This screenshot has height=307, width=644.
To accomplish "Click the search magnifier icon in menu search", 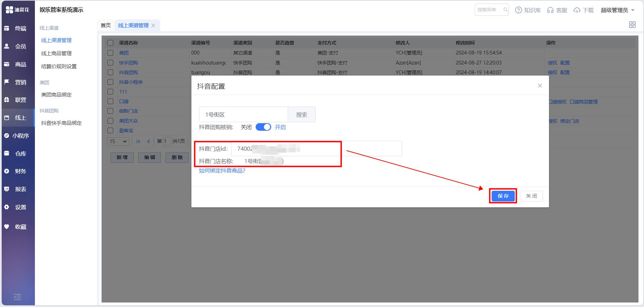I will coord(505,10).
